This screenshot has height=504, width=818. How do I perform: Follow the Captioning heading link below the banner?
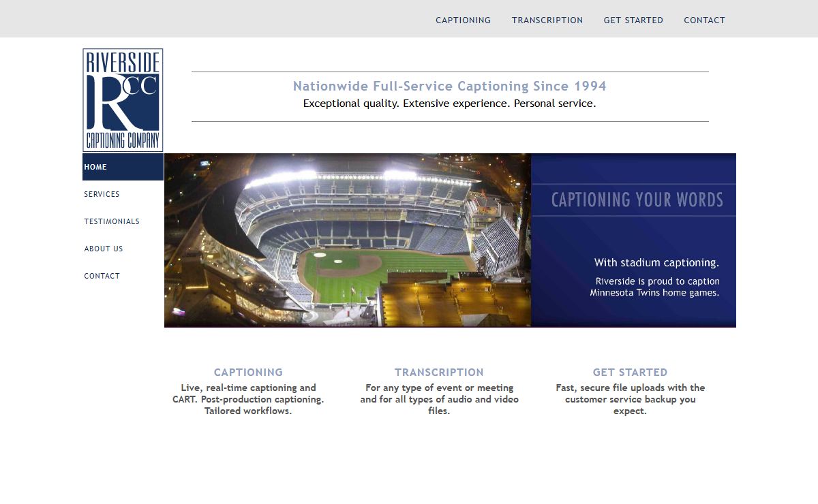(x=248, y=373)
